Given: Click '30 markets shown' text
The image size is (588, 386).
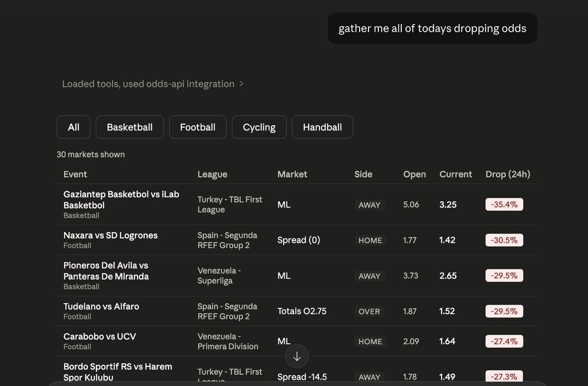Looking at the screenshot, I should [x=91, y=154].
